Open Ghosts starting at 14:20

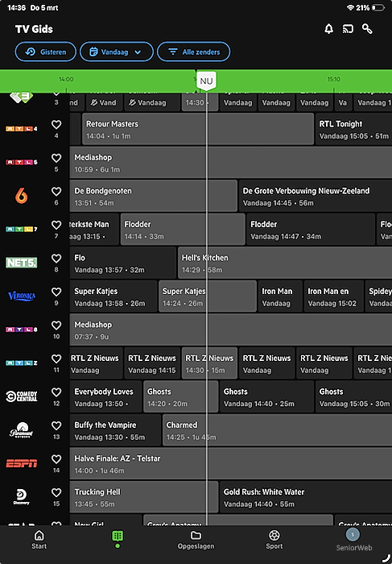(181, 396)
